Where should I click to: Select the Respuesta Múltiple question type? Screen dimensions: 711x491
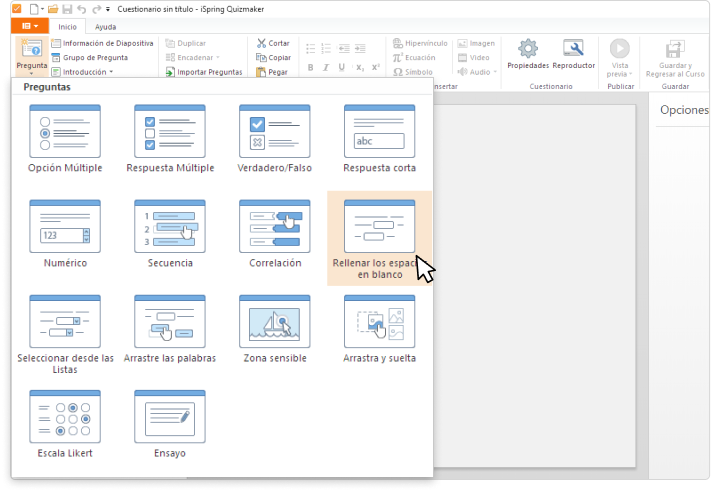click(170, 139)
